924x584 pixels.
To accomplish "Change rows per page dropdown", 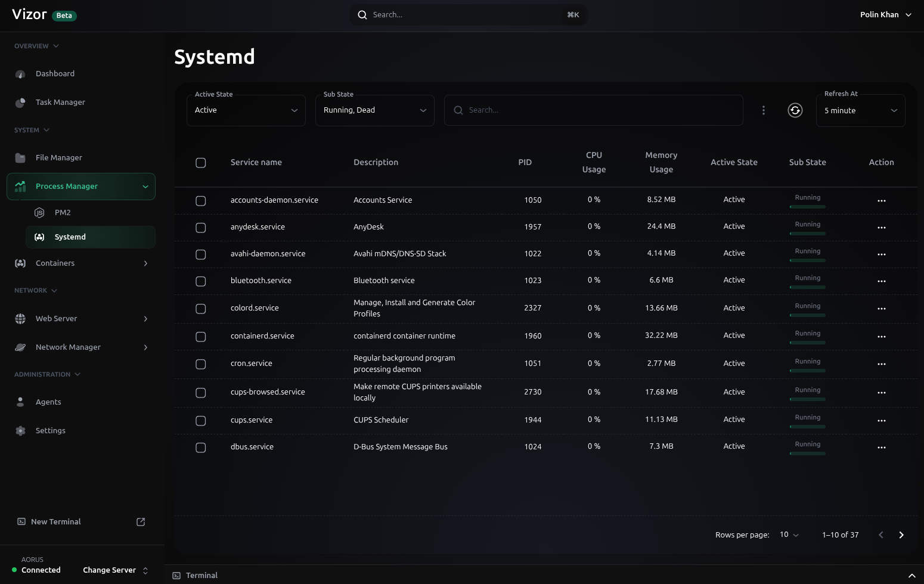I will tap(789, 535).
